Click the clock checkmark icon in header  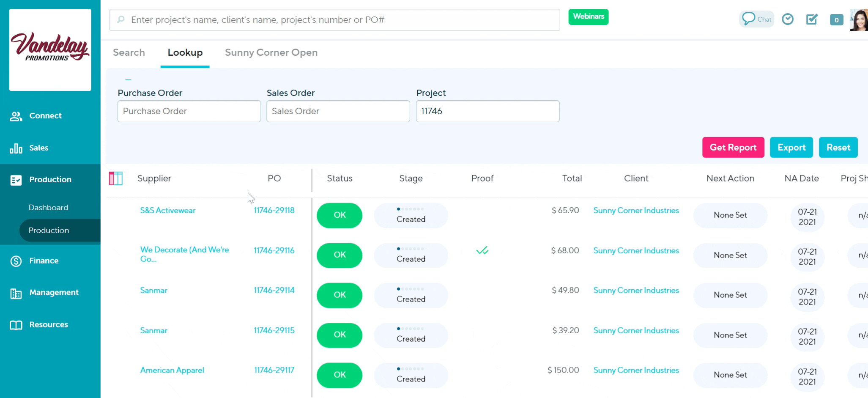coord(788,19)
